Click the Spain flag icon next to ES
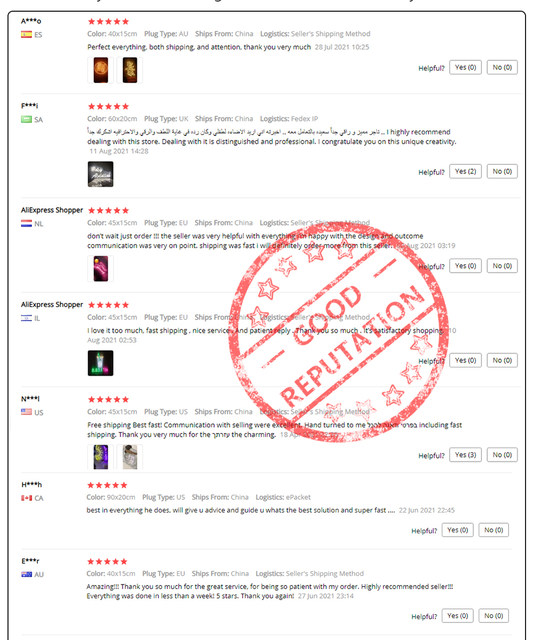 click(27, 35)
